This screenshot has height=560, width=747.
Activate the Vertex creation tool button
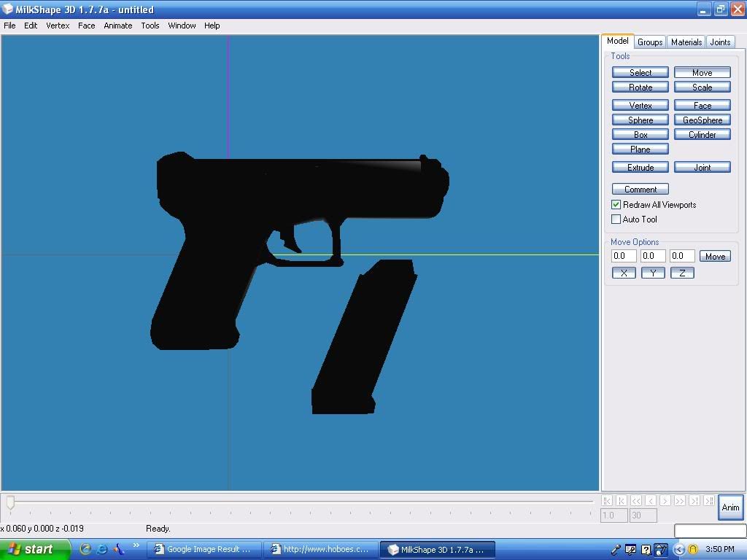[x=640, y=105]
